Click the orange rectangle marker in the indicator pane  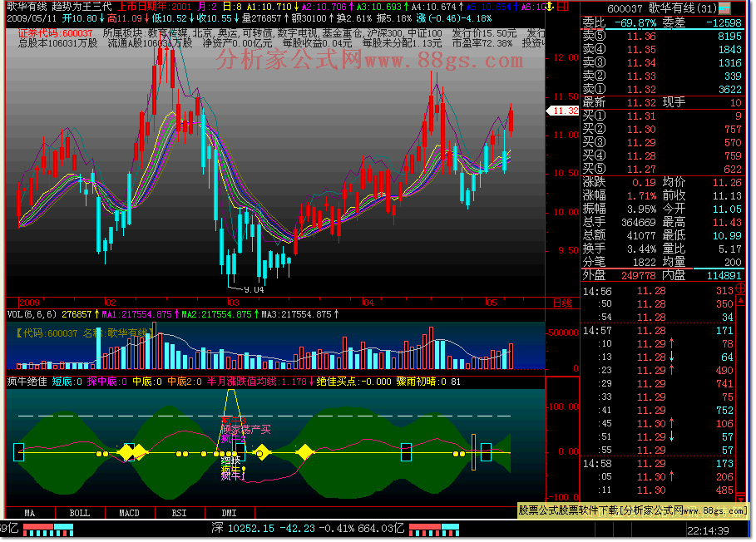473,452
